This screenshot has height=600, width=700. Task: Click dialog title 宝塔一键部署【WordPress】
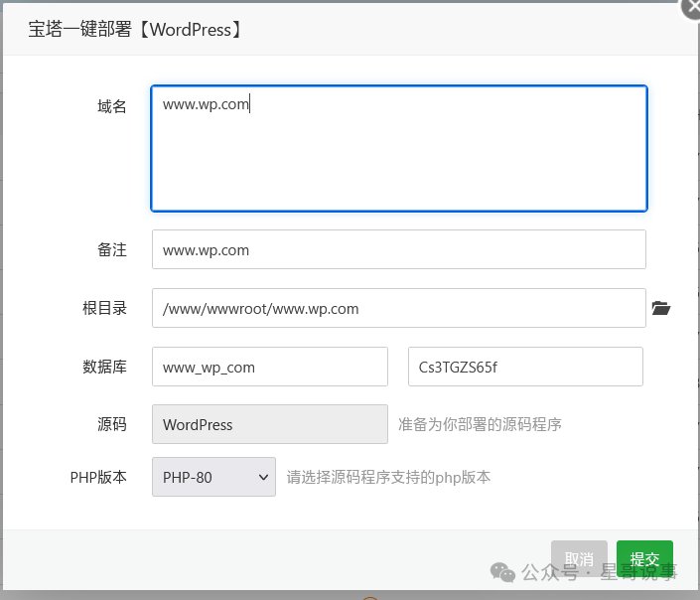[x=135, y=30]
